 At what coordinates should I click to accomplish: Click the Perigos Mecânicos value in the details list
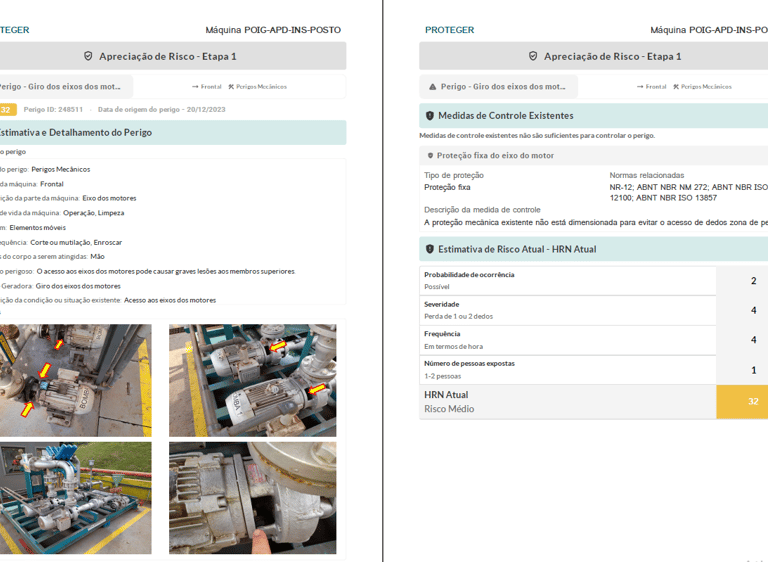click(x=61, y=170)
